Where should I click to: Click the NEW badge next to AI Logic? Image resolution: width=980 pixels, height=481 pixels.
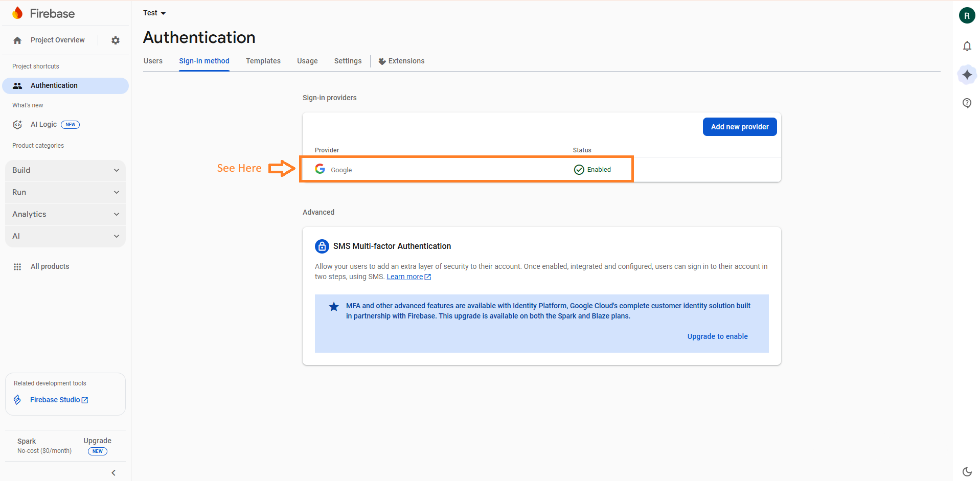click(x=71, y=125)
